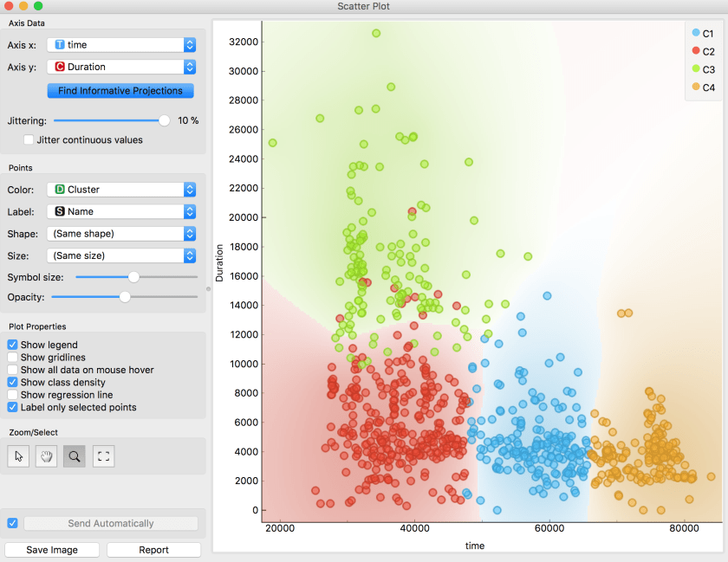This screenshot has width=728, height=562.
Task: Click the reset zoom to fit icon
Action: [103, 456]
